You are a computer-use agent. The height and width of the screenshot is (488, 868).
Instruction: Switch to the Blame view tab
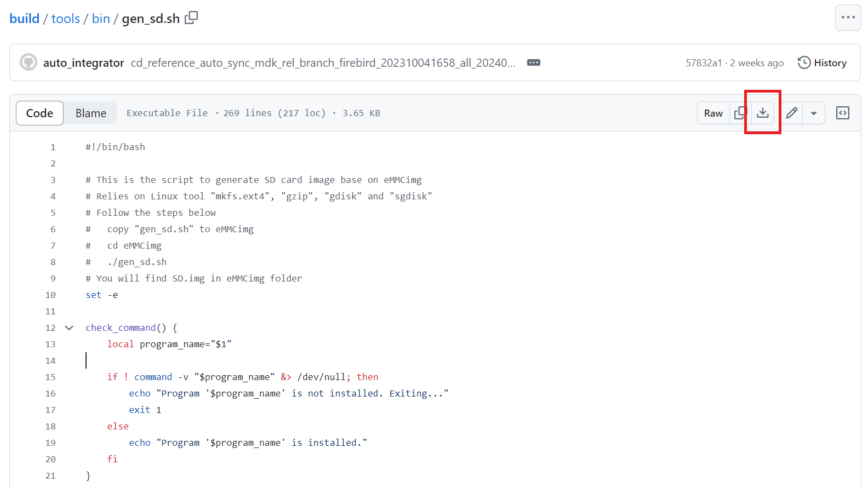91,113
